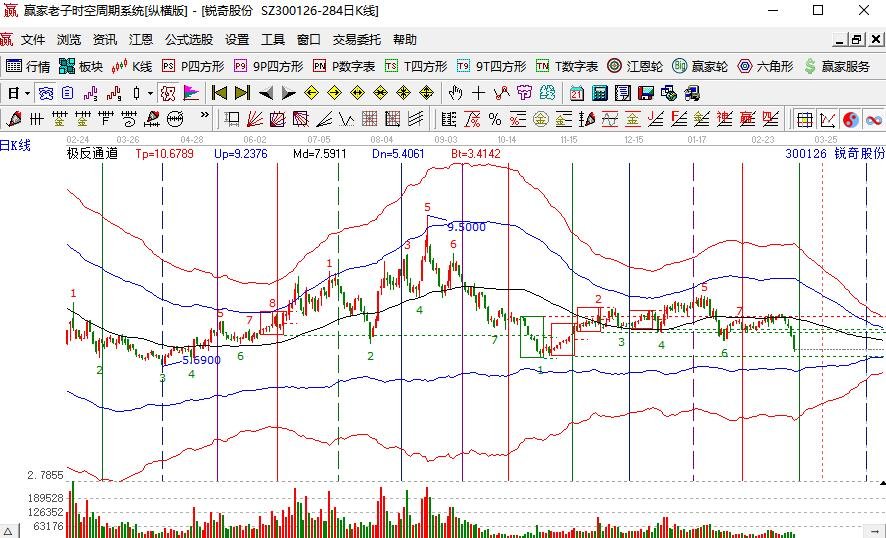This screenshot has width=886, height=538.
Task: Click the green 线 lines icon
Action: tap(547, 93)
